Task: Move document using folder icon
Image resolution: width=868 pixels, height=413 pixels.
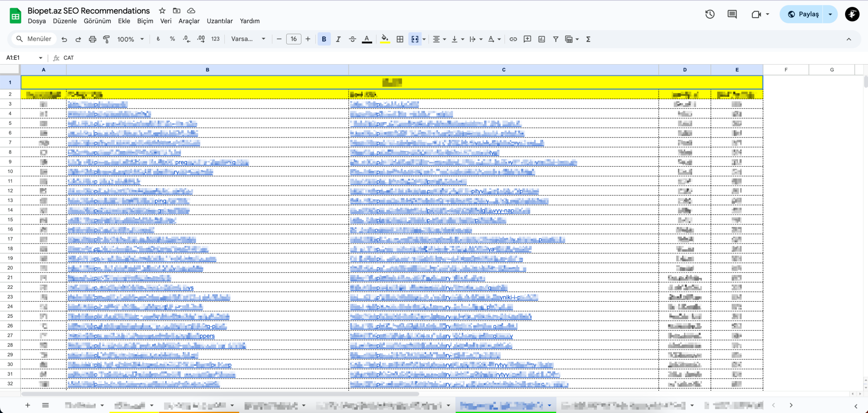Action: 177,11
